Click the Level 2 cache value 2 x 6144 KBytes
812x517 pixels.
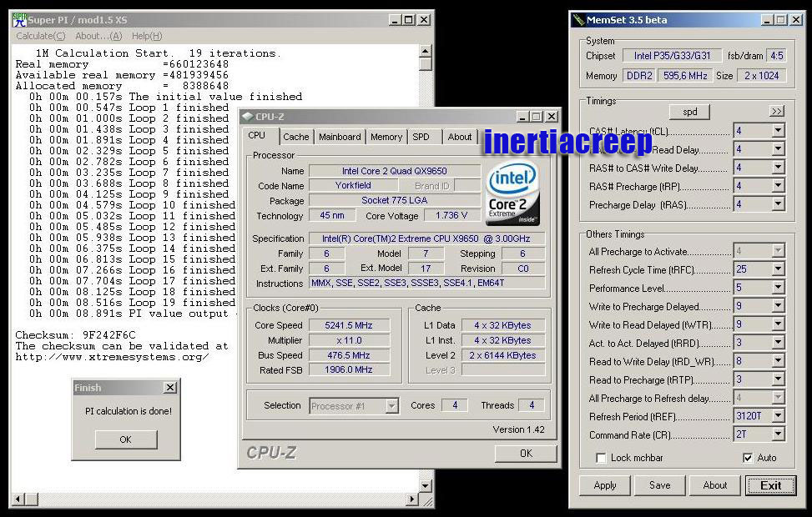[x=503, y=355]
